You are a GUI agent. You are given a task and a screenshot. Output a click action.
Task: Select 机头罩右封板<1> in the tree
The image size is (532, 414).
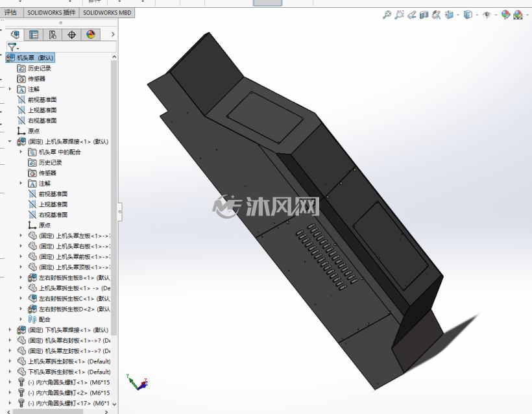(x=64, y=341)
